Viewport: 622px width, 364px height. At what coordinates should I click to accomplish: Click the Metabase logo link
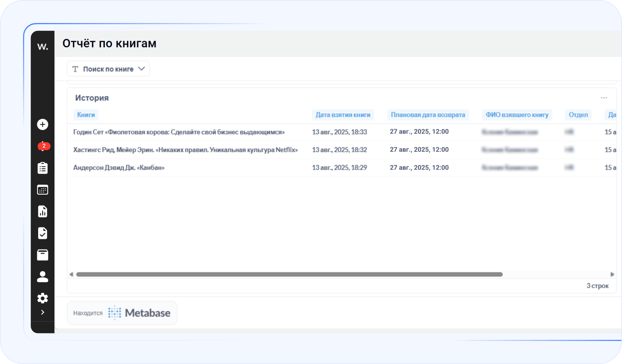click(x=139, y=313)
